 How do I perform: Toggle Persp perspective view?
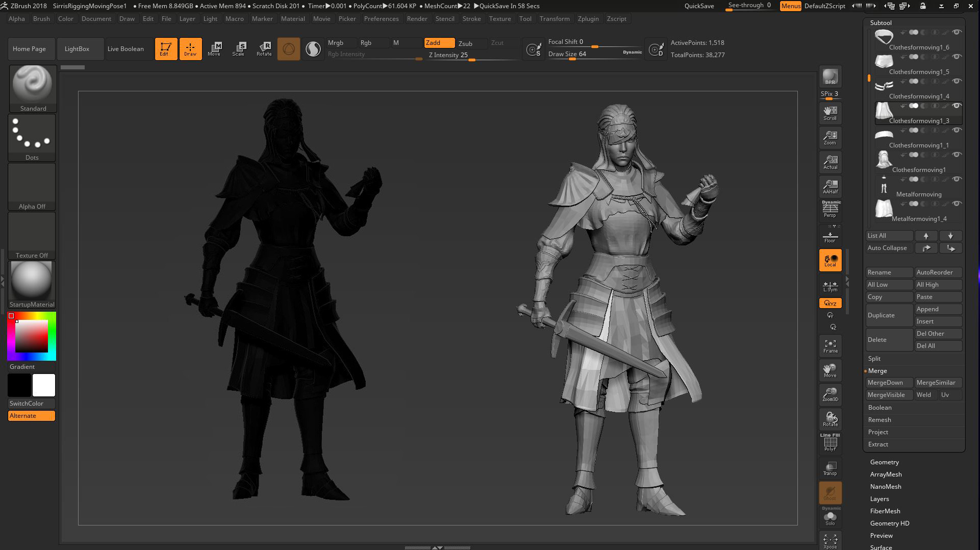coord(830,209)
